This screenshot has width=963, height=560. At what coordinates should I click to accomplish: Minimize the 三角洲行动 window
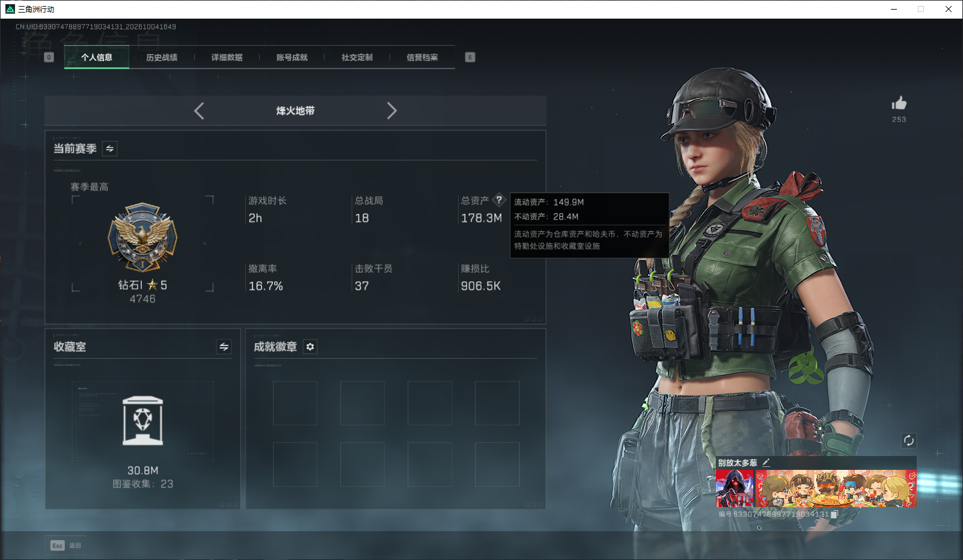[x=894, y=9]
